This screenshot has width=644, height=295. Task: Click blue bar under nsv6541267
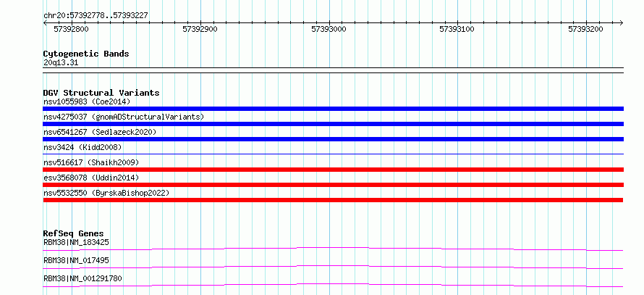333,139
